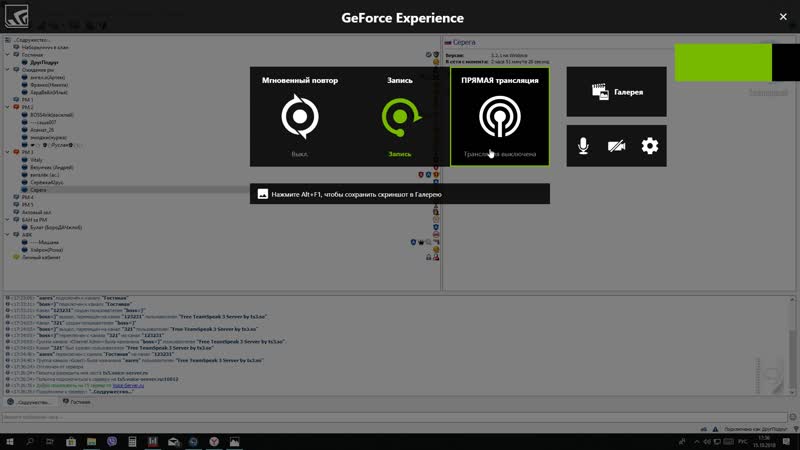Toggle the crossed-out camera icon
The width and height of the screenshot is (800, 450).
[x=616, y=146]
